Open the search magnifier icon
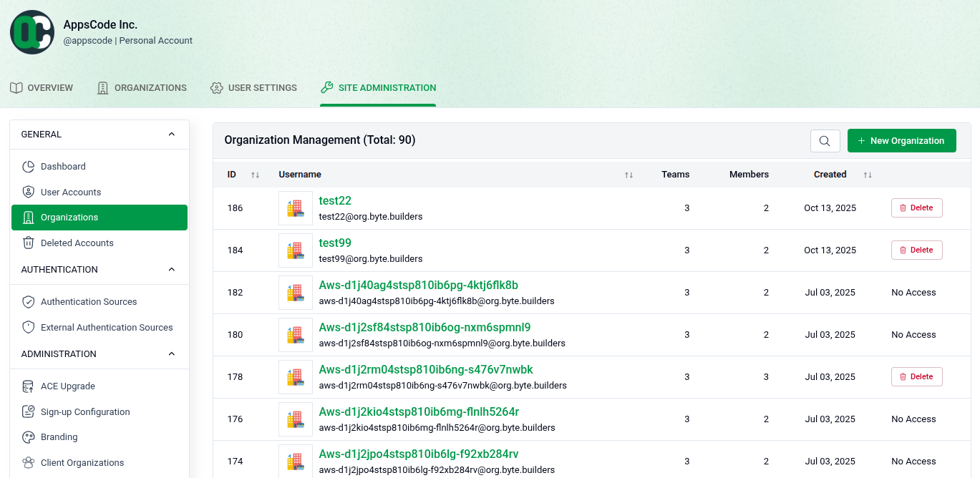 coord(825,140)
